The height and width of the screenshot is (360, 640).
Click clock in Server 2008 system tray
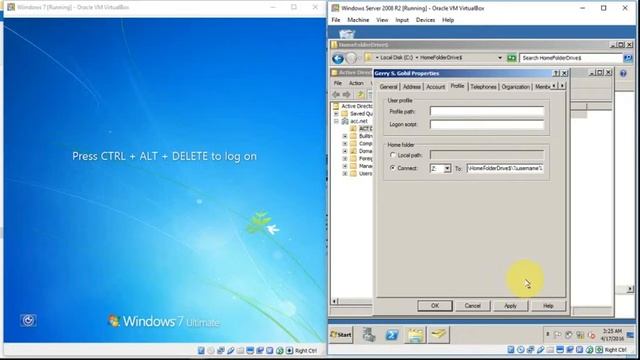tap(611, 335)
